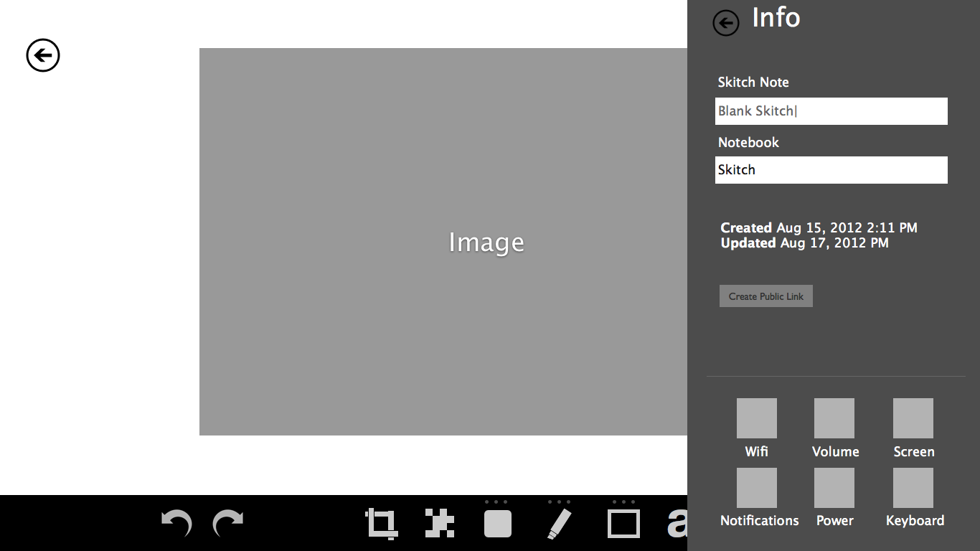Image resolution: width=980 pixels, height=551 pixels.
Task: Select the Rectangle shape tool
Action: click(623, 524)
